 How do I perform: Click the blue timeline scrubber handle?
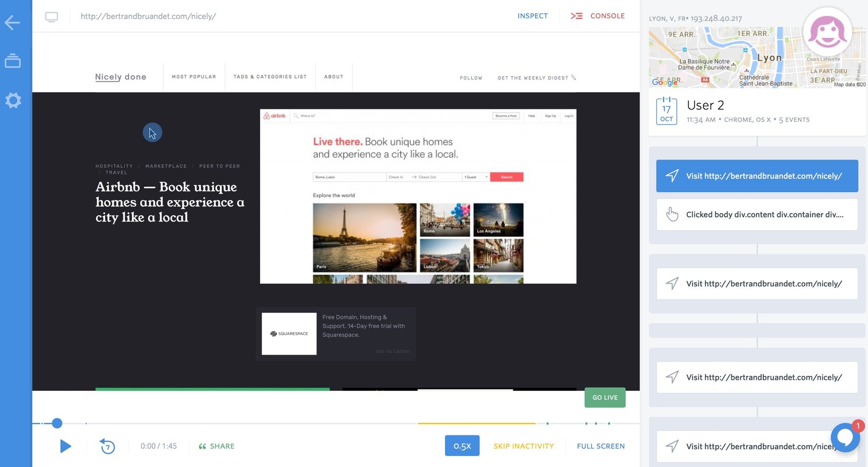57,423
